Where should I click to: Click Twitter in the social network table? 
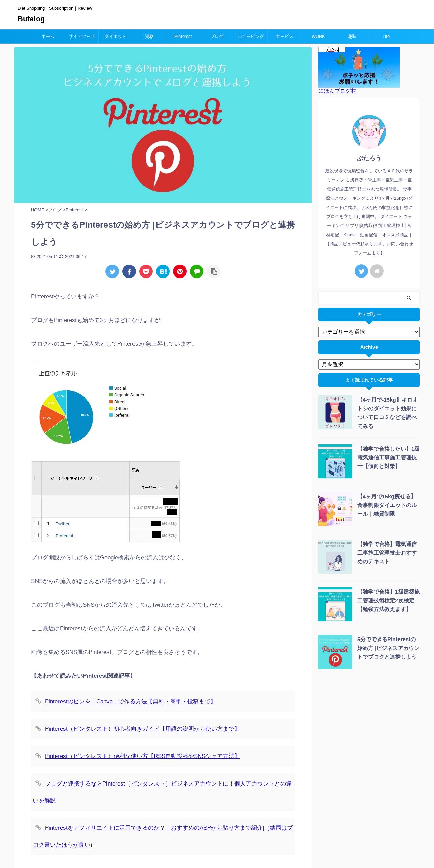click(x=63, y=524)
